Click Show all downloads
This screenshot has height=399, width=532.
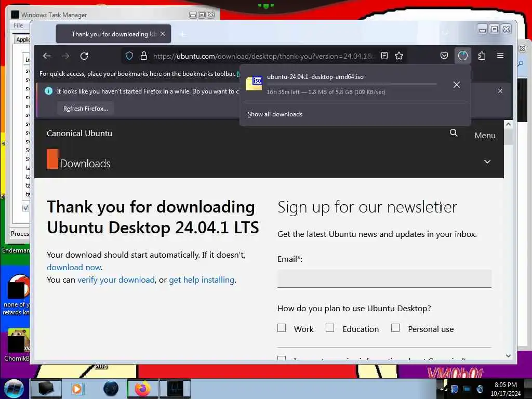pyautogui.click(x=275, y=114)
